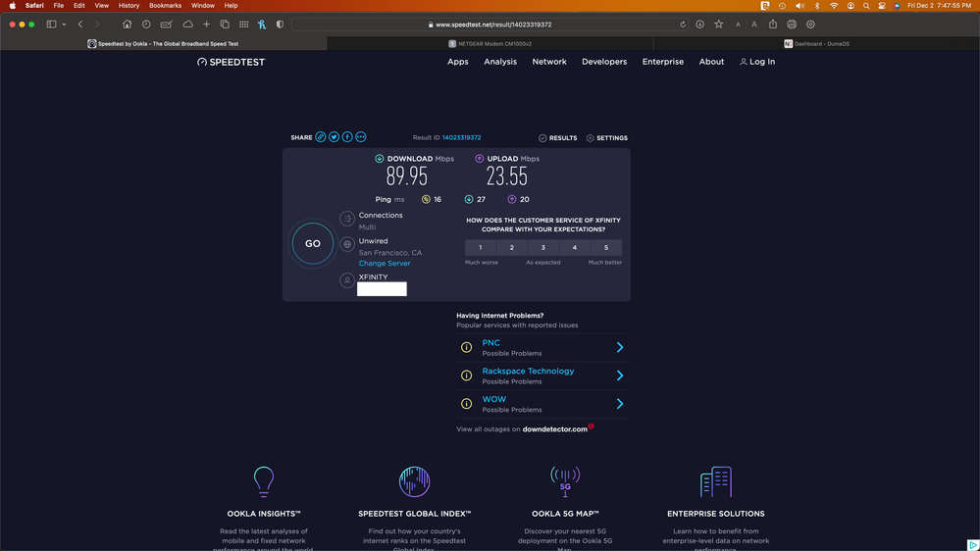Screen dimensions: 980x551
Task: Open the Window menu in the menu bar
Action: click(x=202, y=6)
